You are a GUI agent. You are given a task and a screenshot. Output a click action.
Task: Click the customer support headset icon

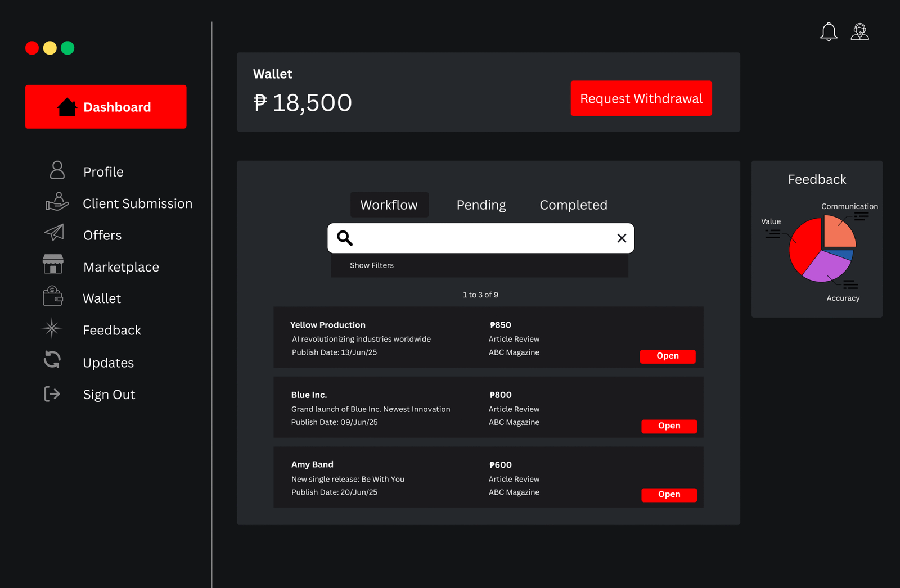click(859, 32)
